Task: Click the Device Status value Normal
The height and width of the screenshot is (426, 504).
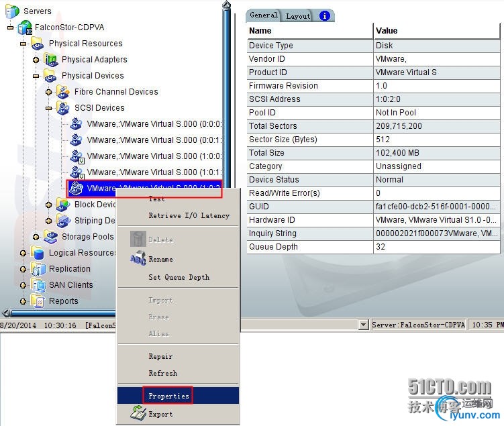Action: 389,180
